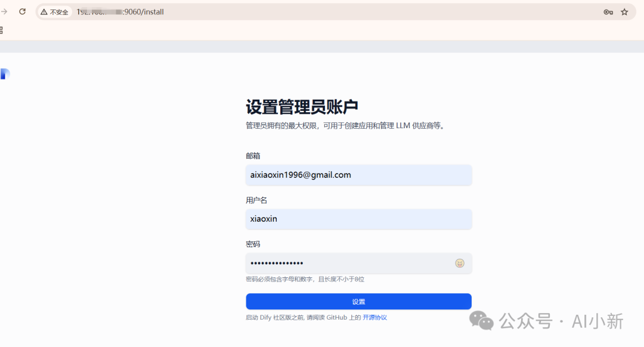Focus the 用户名 username field
Image resolution: width=644 pixels, height=347 pixels.
click(x=358, y=219)
